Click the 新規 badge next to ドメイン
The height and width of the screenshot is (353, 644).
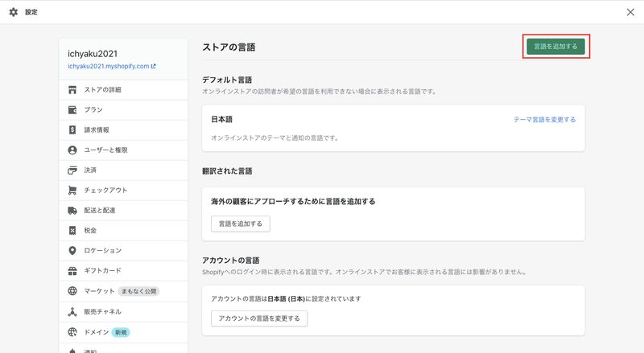121,332
